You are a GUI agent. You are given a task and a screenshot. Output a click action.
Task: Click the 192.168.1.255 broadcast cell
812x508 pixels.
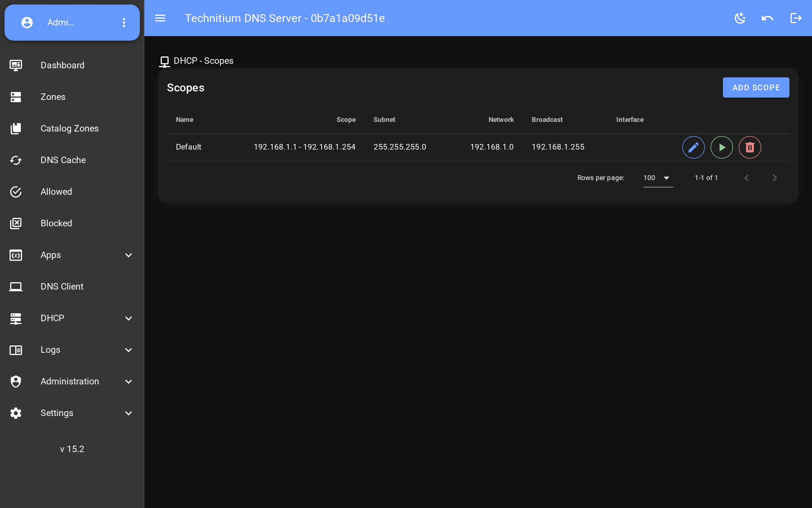pyautogui.click(x=558, y=147)
